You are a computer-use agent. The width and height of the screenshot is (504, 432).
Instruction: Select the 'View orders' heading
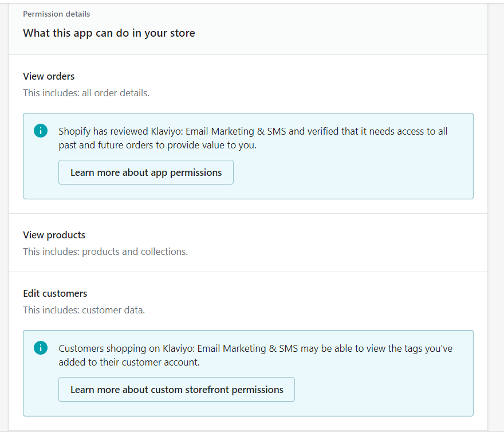click(x=49, y=76)
